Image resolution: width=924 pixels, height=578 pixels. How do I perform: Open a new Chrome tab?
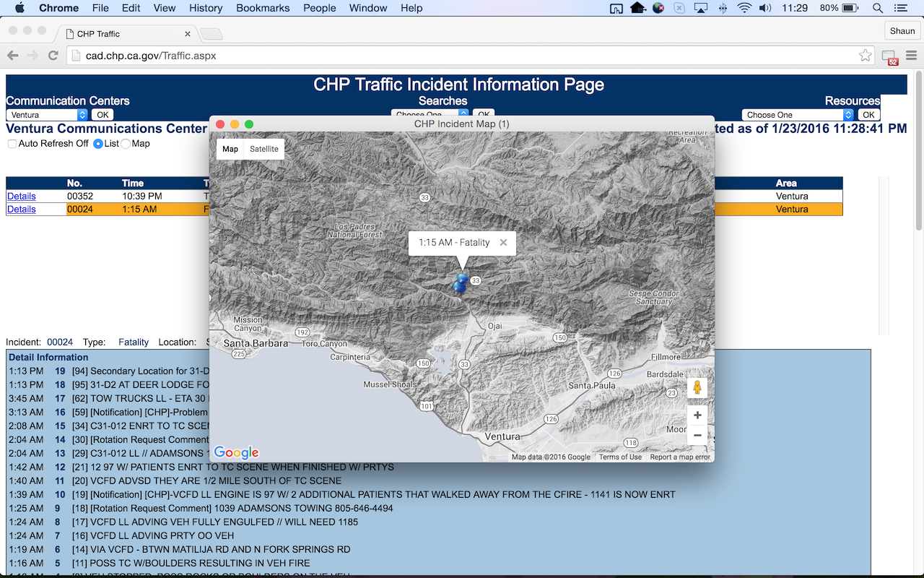coord(211,34)
